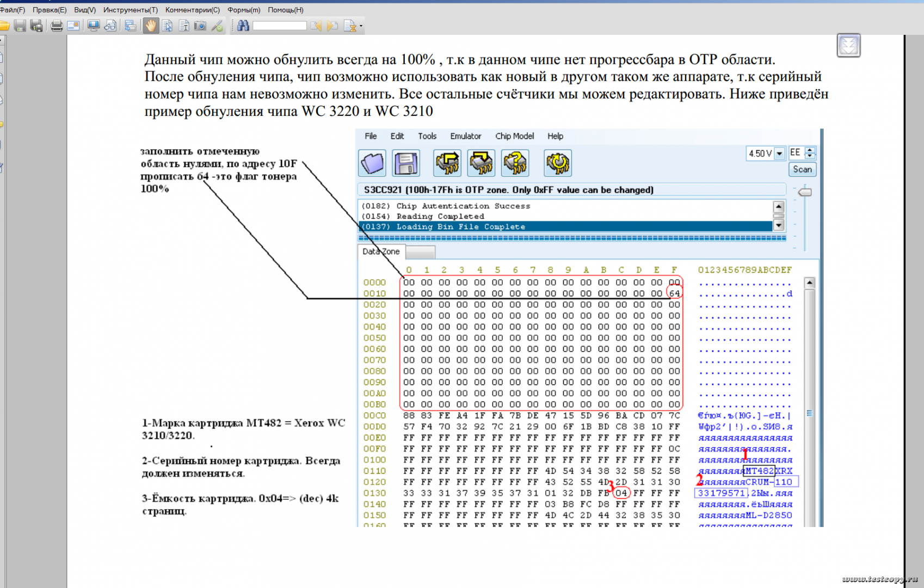Click the chip reset icon with circular arrow

558,163
